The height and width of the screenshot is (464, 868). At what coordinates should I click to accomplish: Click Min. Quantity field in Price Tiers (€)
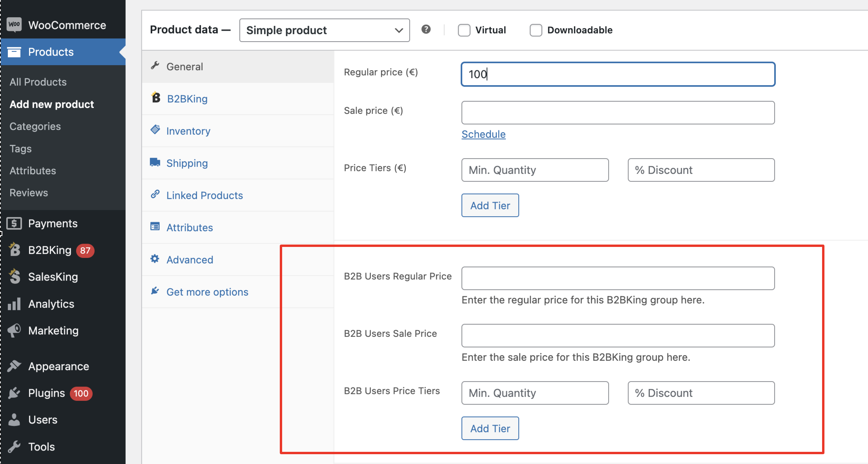click(x=535, y=170)
